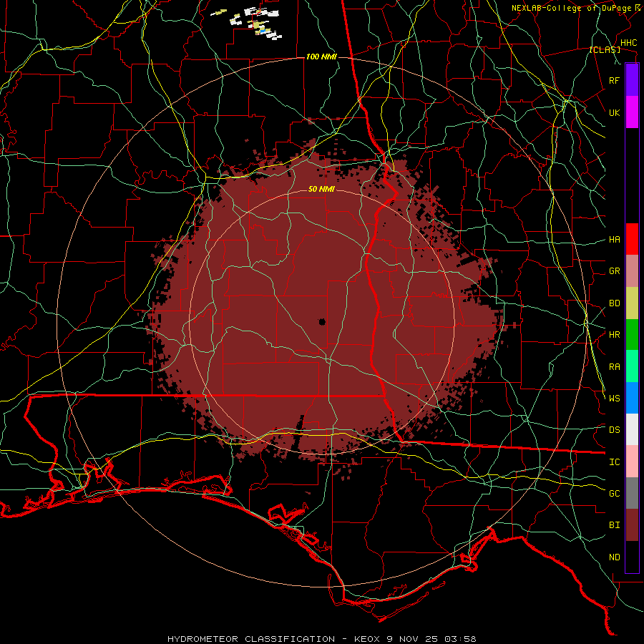Click the UK legend label
The height and width of the screenshot is (644, 644).
pyautogui.click(x=614, y=112)
